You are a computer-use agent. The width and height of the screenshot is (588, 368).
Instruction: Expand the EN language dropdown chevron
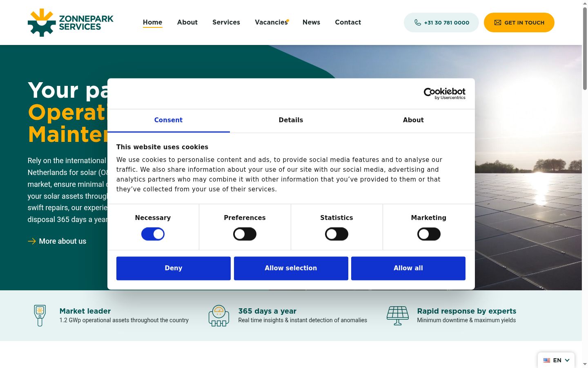[x=567, y=360]
